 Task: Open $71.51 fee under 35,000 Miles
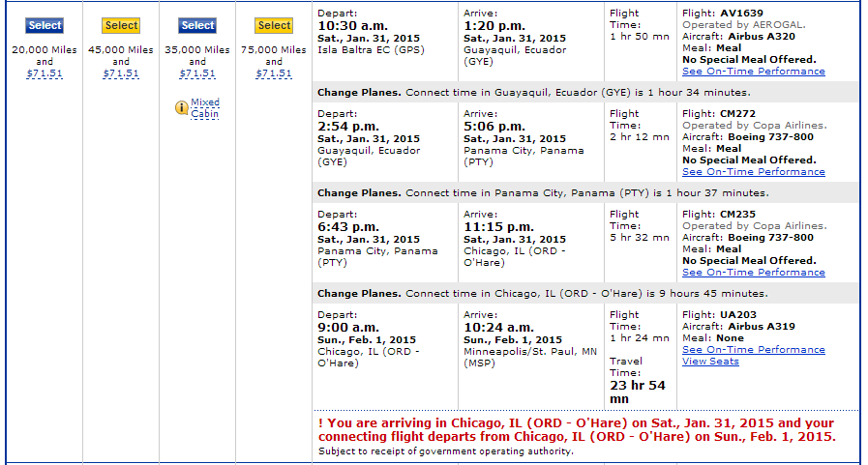(197, 73)
